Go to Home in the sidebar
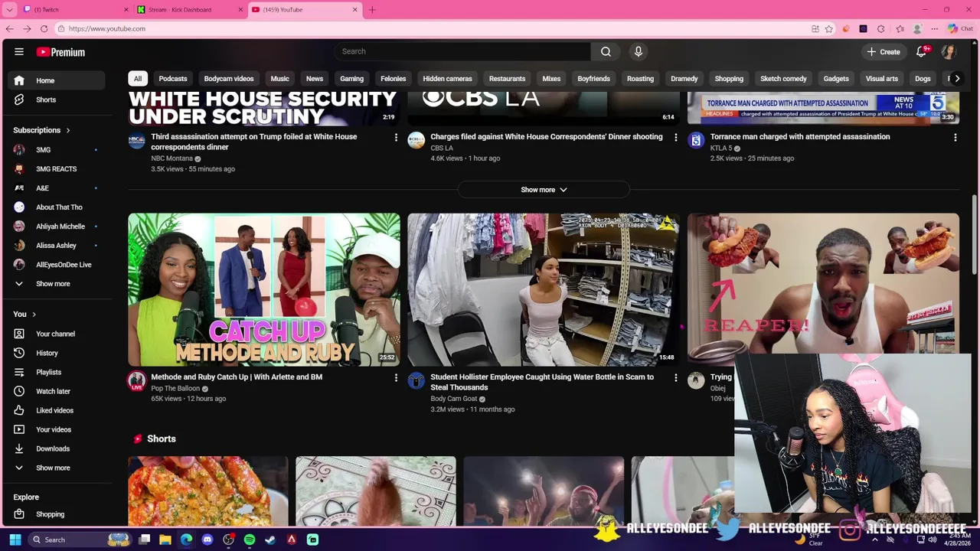 coord(55,80)
